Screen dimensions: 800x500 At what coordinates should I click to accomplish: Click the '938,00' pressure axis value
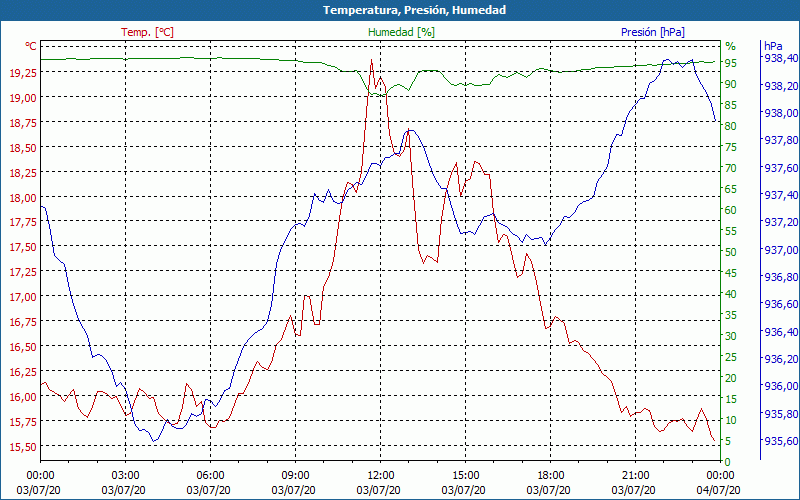(781, 113)
